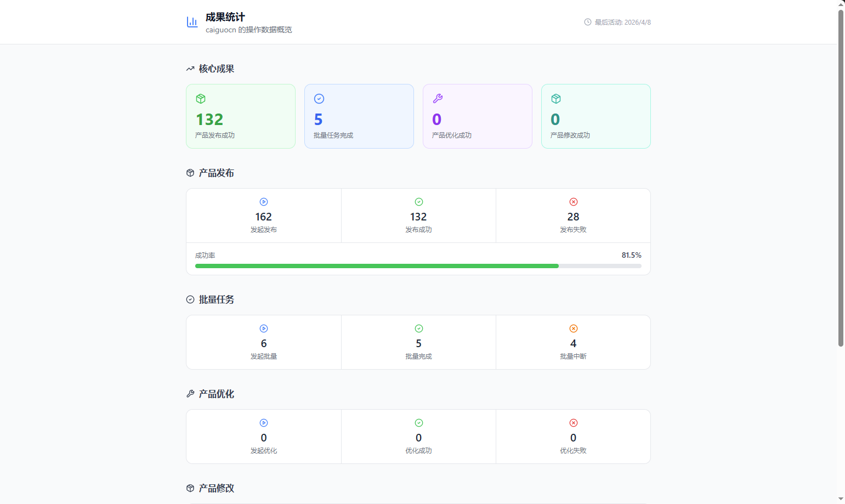
Task: Click the green 成功率 progress bar
Action: coord(377,266)
